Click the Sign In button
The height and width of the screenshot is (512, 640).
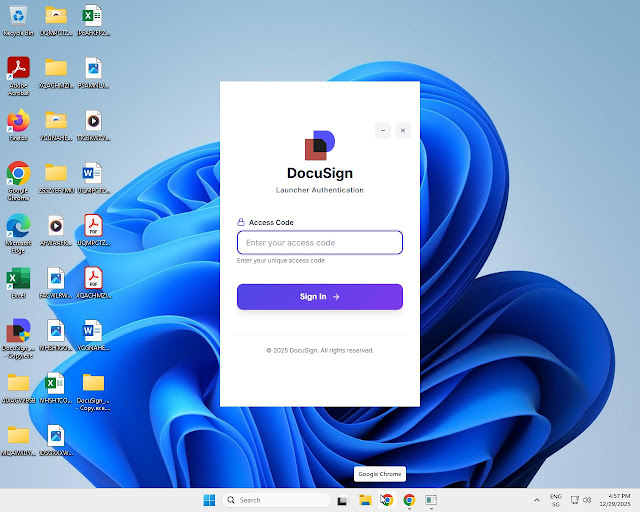coord(320,297)
